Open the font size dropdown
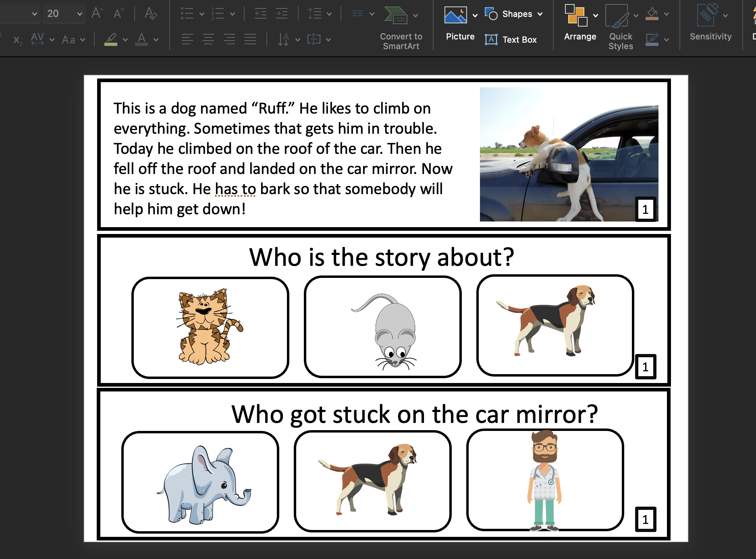 click(x=79, y=13)
